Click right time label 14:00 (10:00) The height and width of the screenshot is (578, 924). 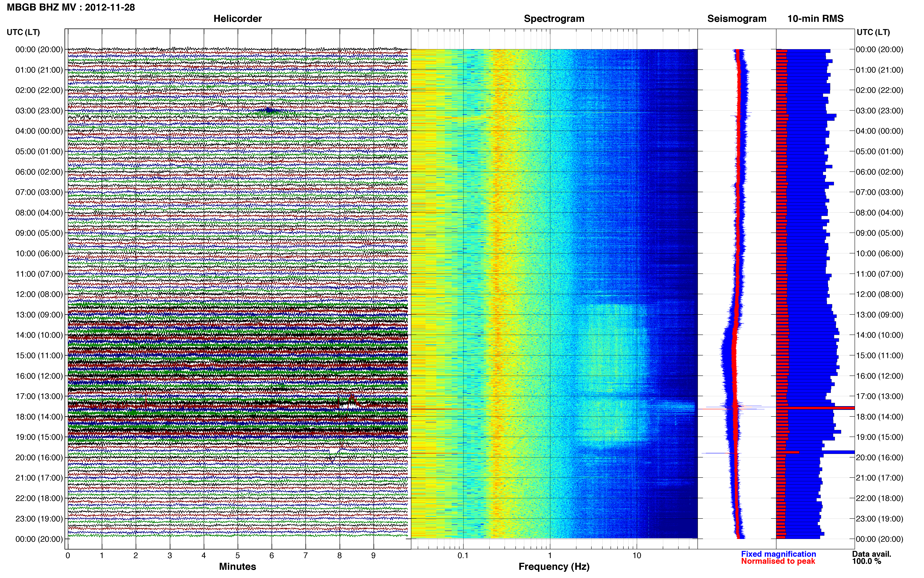(880, 335)
